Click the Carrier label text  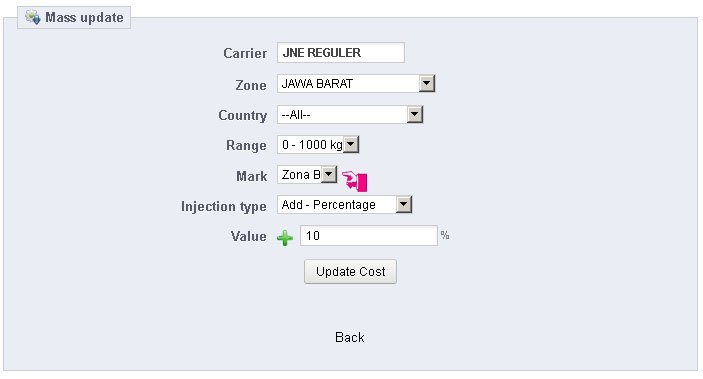(245, 53)
